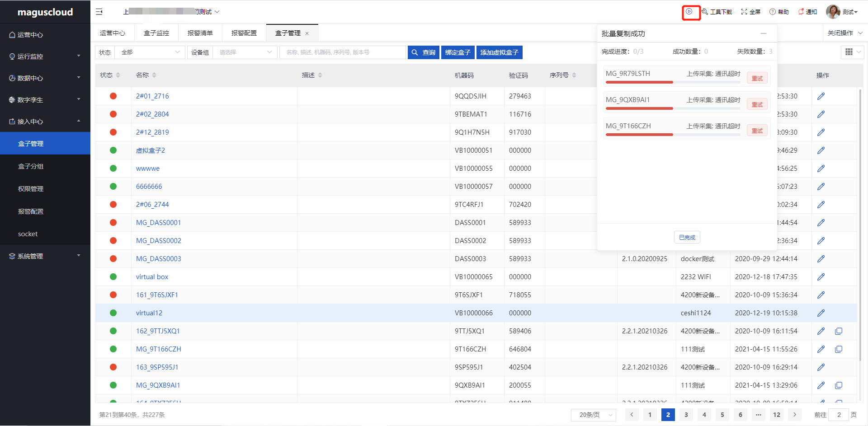Switch to the 报警清单 tab
The height and width of the screenshot is (426, 868).
200,33
